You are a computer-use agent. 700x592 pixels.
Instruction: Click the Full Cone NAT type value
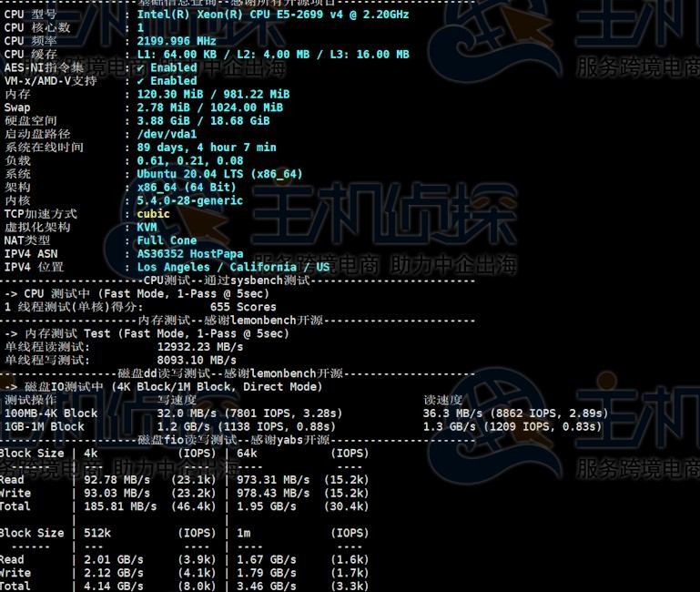(x=167, y=240)
